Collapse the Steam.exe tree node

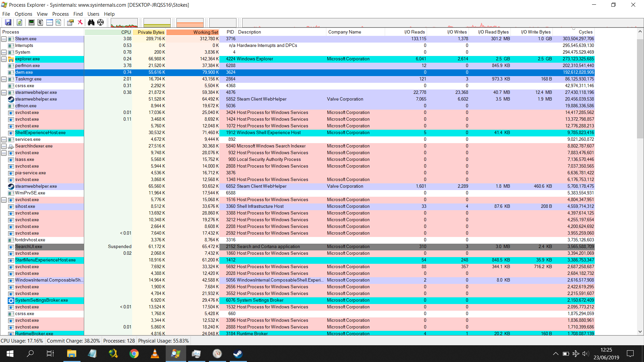point(4,39)
